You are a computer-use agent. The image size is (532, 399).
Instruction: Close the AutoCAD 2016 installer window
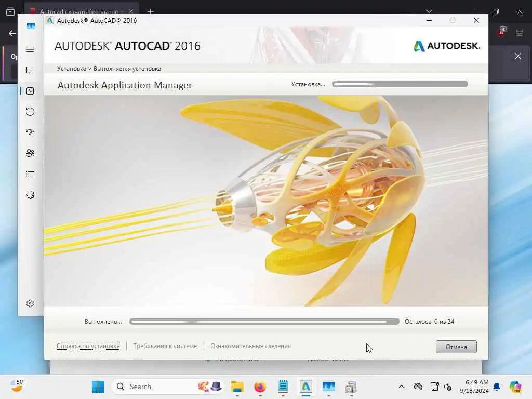[476, 20]
